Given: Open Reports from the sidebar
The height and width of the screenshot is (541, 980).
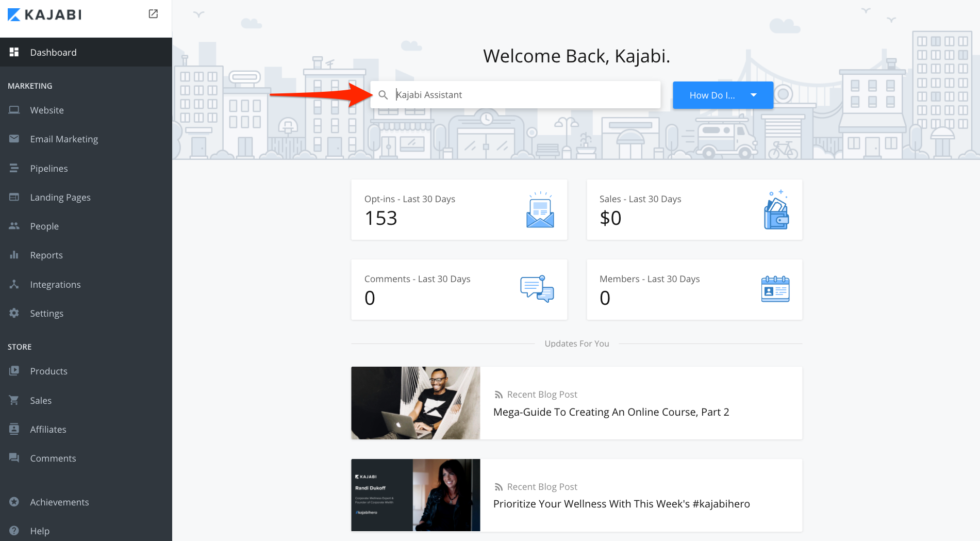Looking at the screenshot, I should point(86,255).
